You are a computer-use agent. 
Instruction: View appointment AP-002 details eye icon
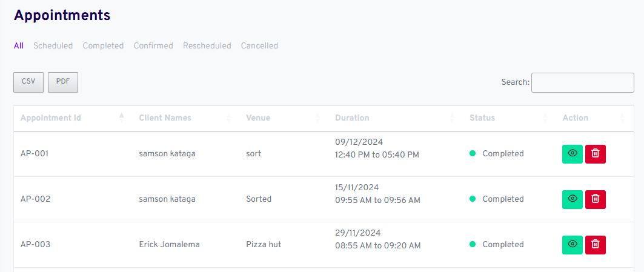[x=572, y=199]
